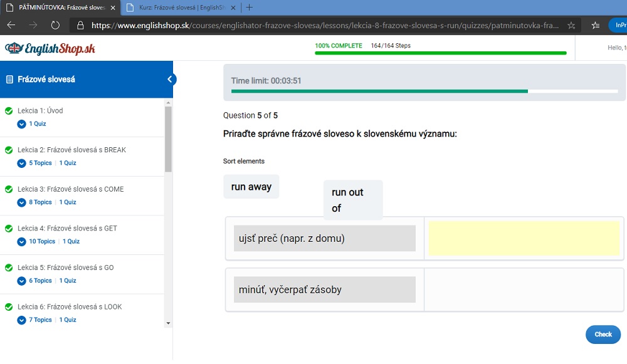
Task: Click the green course progress bar
Action: click(440, 53)
